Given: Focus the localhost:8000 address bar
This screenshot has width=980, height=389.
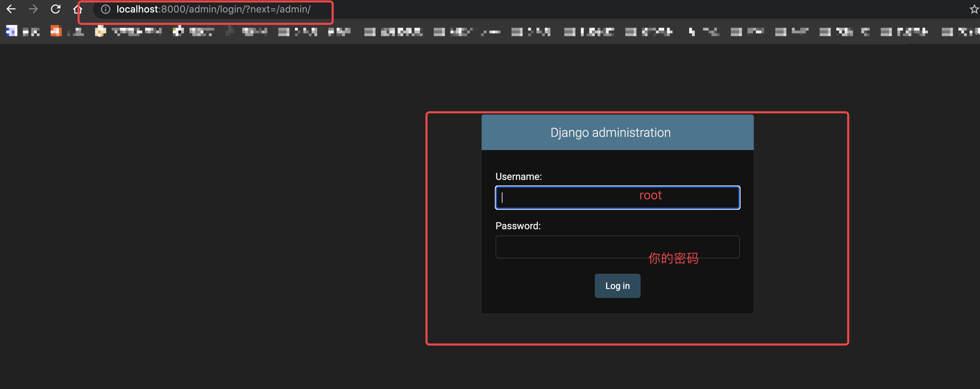Looking at the screenshot, I should tap(213, 9).
